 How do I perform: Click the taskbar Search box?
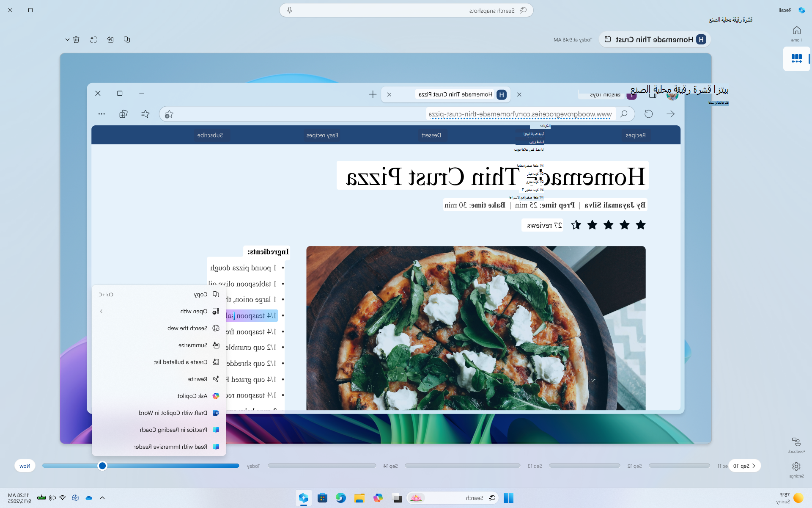point(453,498)
